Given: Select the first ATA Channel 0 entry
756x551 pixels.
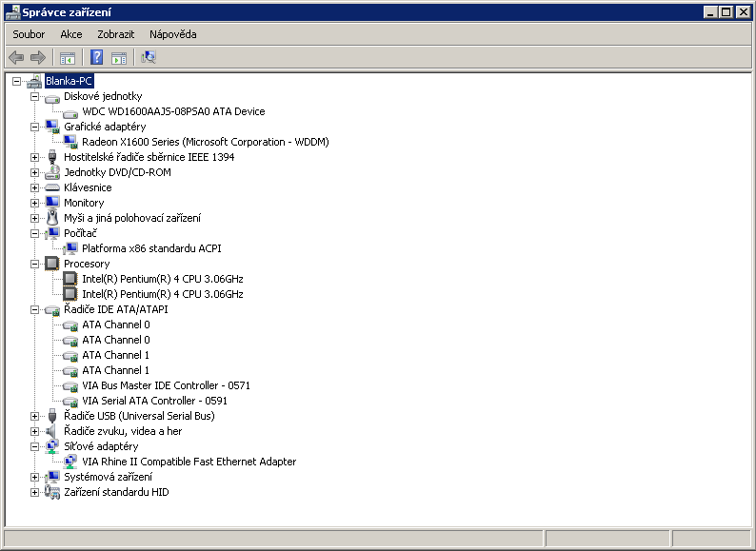Looking at the screenshot, I should (x=116, y=325).
